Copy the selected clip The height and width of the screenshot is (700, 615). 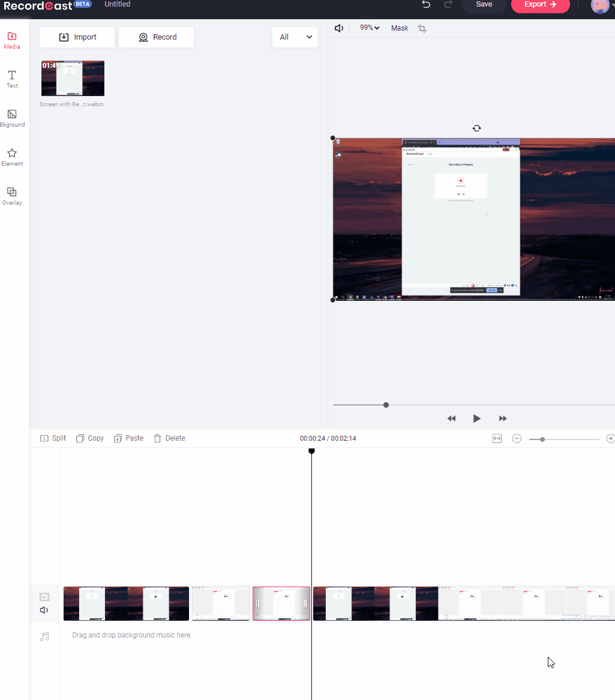tap(90, 438)
